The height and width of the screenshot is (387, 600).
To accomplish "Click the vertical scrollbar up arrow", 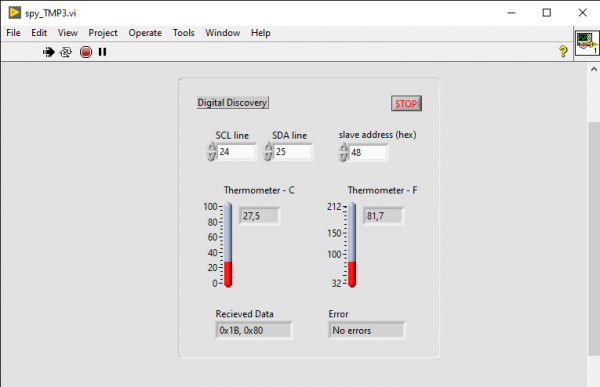I will 593,69.
